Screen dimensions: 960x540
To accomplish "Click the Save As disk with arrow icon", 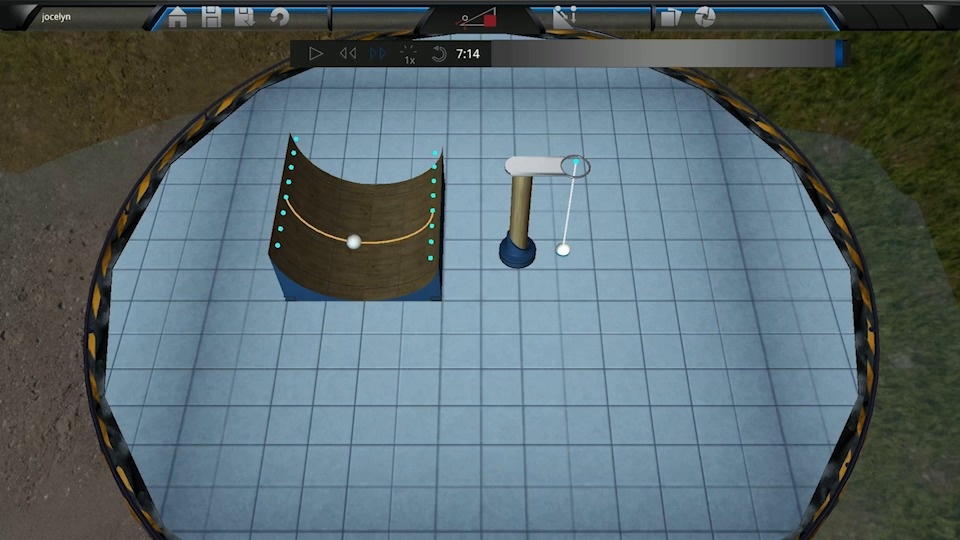I will pyautogui.click(x=244, y=17).
